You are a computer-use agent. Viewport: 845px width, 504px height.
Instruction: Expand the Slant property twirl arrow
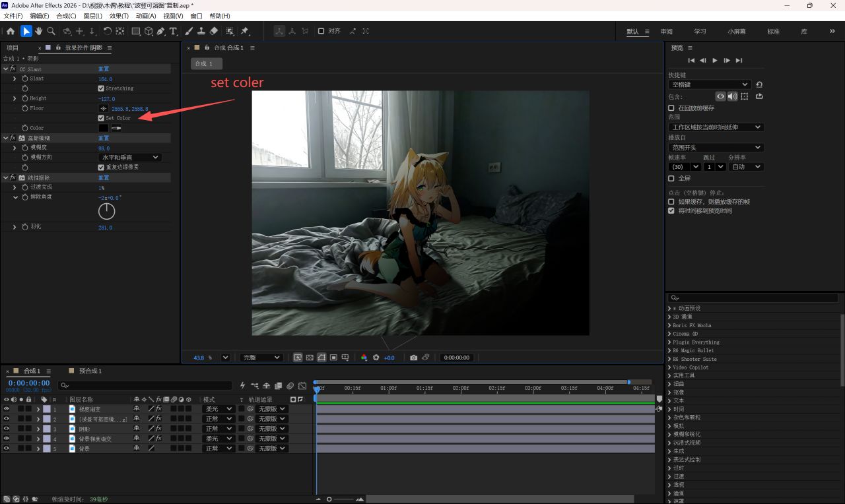coord(15,79)
